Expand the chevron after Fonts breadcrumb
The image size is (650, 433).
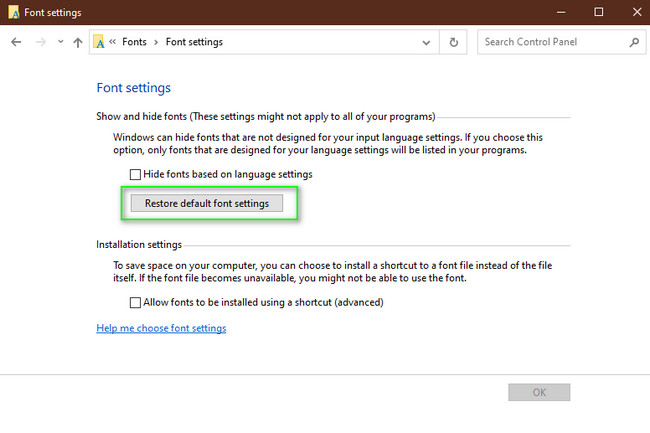[x=156, y=42]
